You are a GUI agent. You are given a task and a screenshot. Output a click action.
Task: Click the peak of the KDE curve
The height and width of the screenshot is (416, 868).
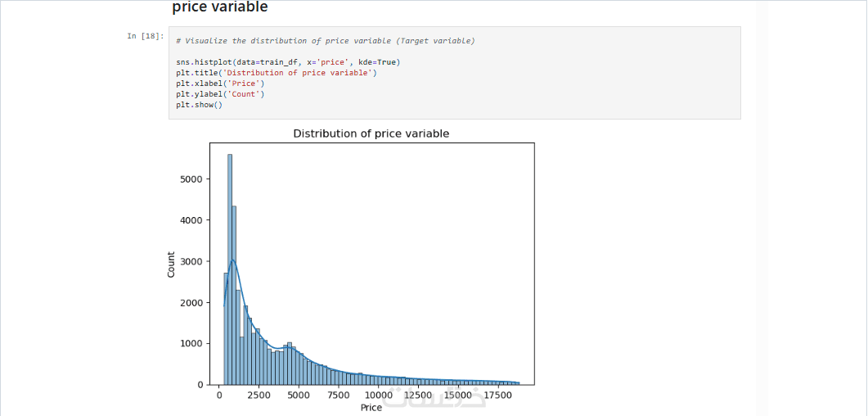coord(232,260)
